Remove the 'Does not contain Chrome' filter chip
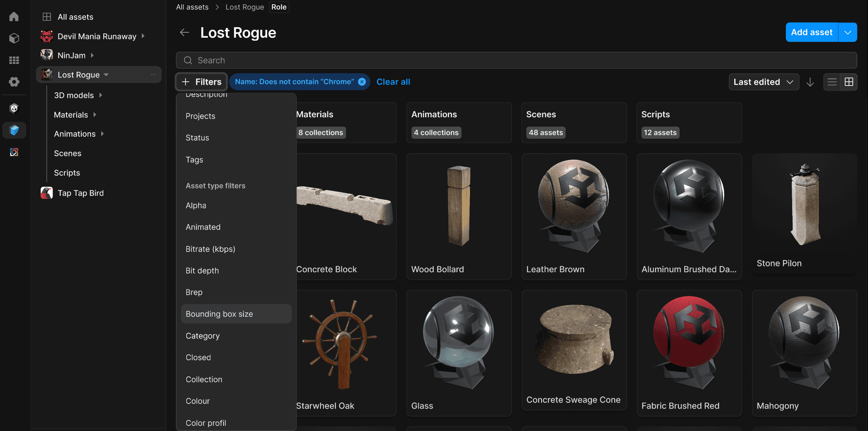 click(362, 81)
